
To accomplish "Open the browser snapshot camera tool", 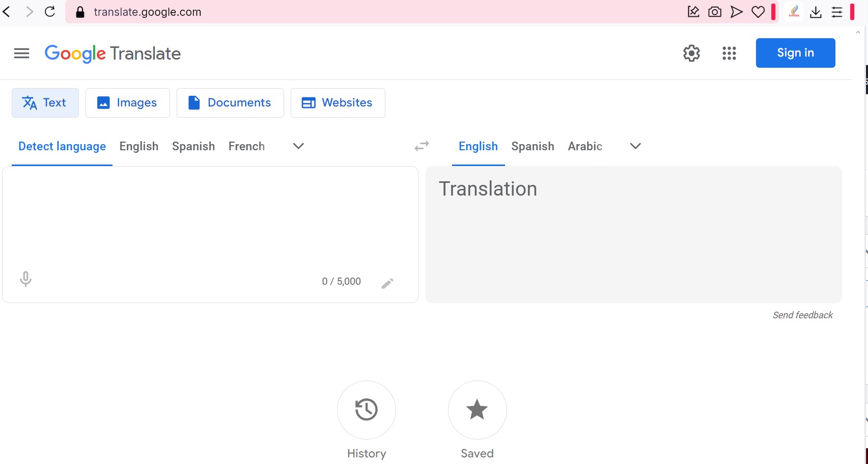I will click(x=715, y=12).
